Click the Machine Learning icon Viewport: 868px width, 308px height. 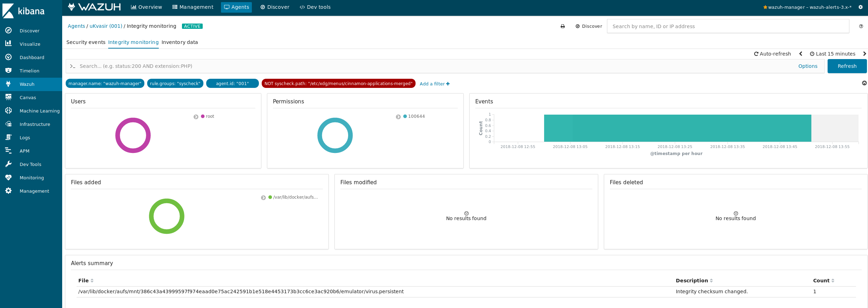tap(8, 110)
